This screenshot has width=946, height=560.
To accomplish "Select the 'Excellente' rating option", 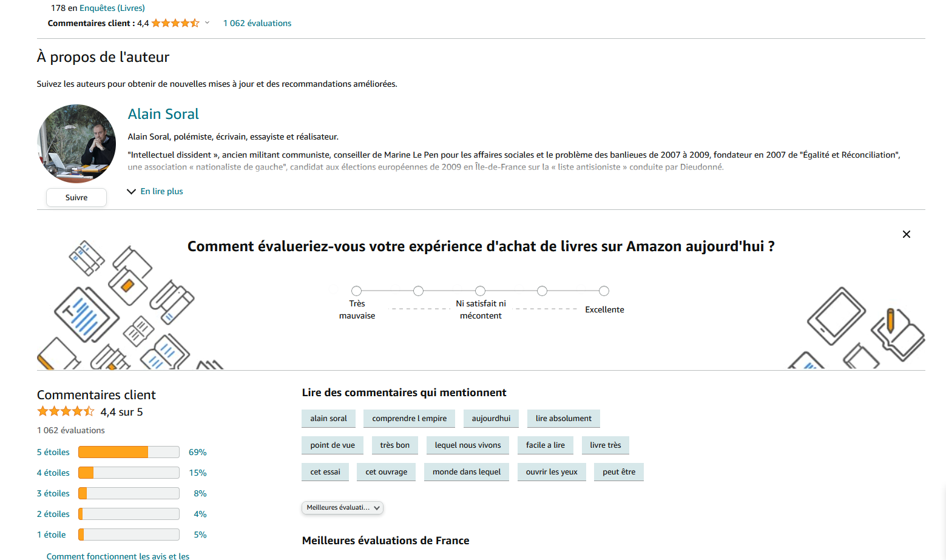I will [604, 291].
